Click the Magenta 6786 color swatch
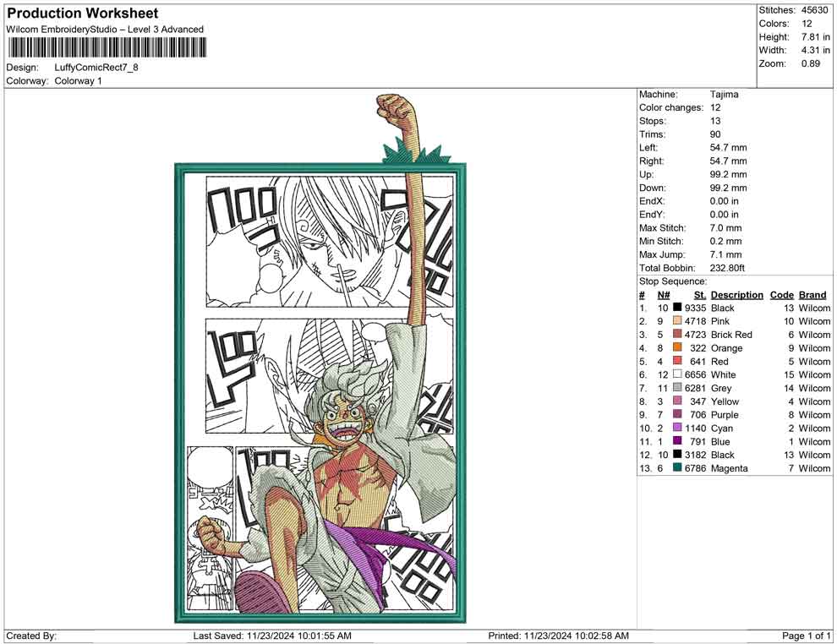The image size is (837, 644). [677, 467]
